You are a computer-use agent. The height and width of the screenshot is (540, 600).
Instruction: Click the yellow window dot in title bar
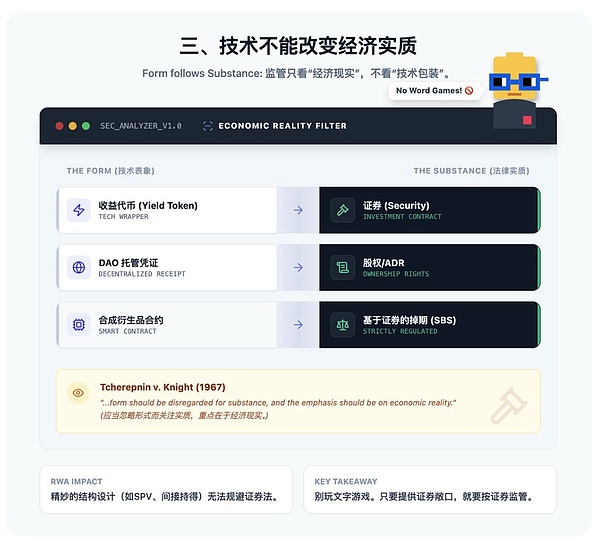73,126
